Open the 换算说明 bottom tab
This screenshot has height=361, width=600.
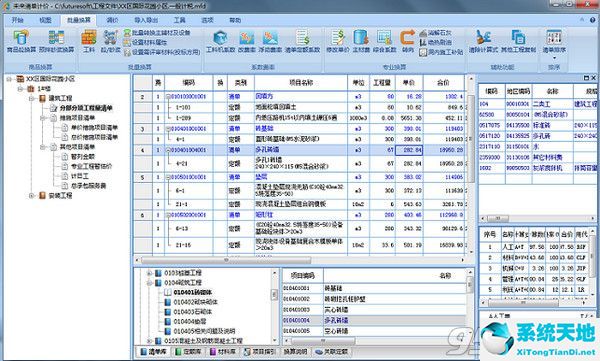[295, 351]
